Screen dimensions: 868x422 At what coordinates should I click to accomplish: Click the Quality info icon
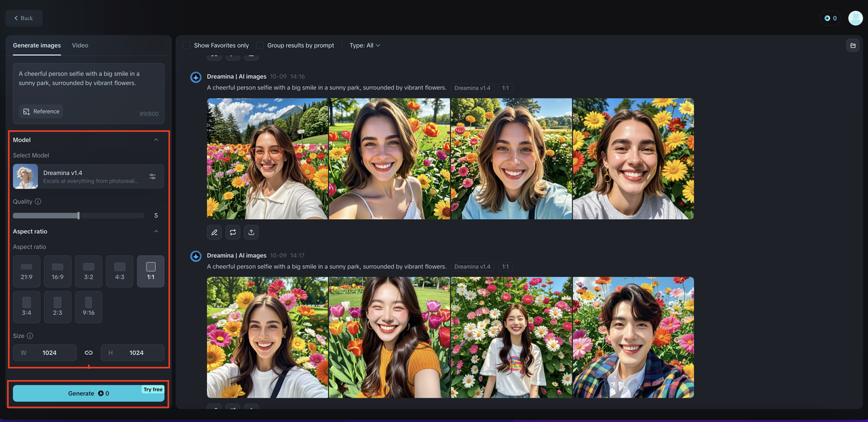(37, 202)
